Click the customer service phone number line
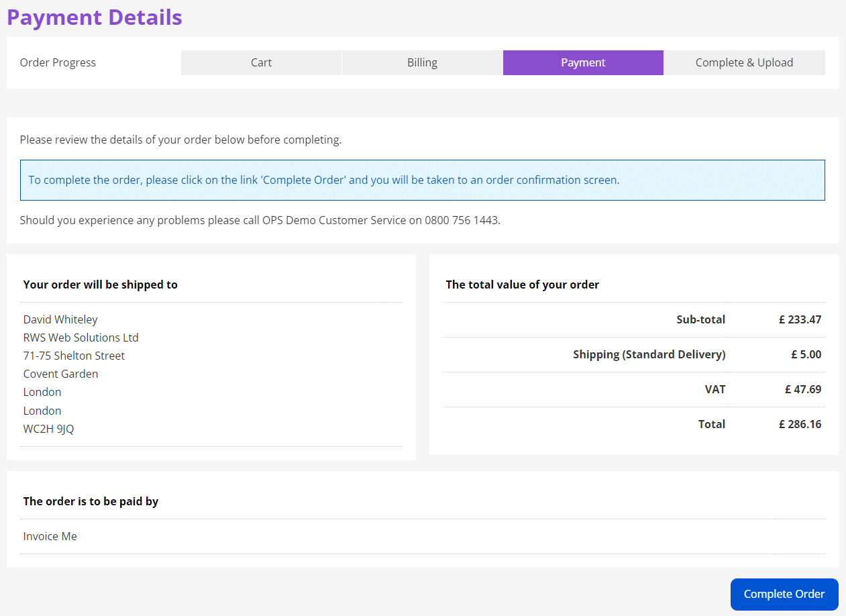Viewport: 846px width, 616px height. pos(260,220)
